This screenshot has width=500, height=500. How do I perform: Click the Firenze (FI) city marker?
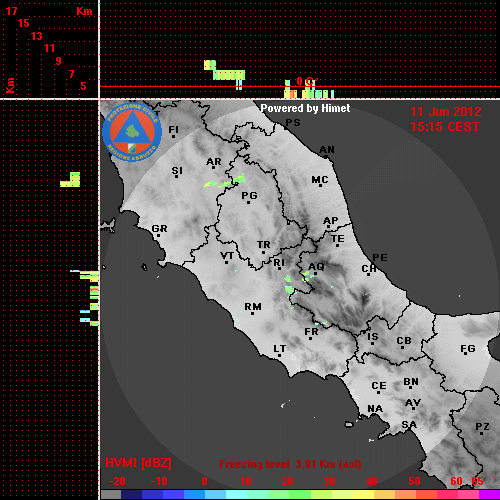(x=173, y=136)
